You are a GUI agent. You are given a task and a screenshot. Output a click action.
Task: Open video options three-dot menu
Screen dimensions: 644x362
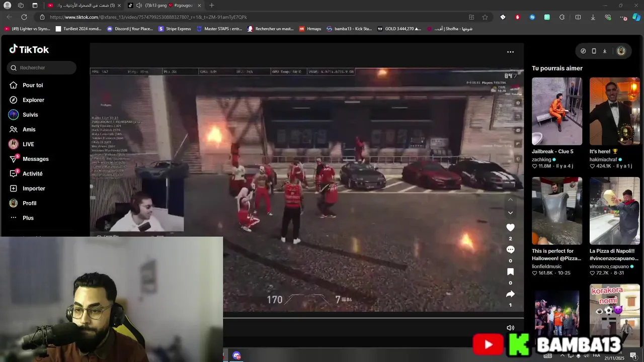pos(510,52)
